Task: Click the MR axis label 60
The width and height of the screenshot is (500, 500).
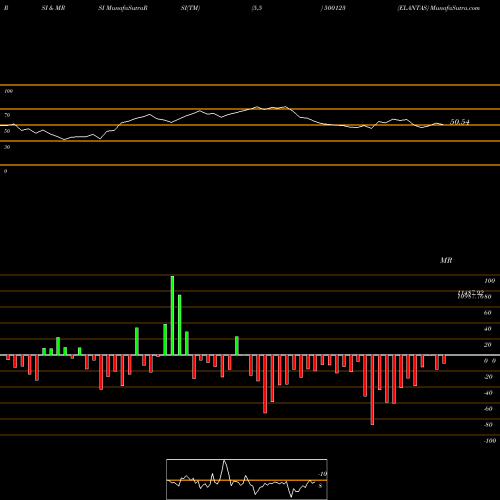Action: (487, 313)
